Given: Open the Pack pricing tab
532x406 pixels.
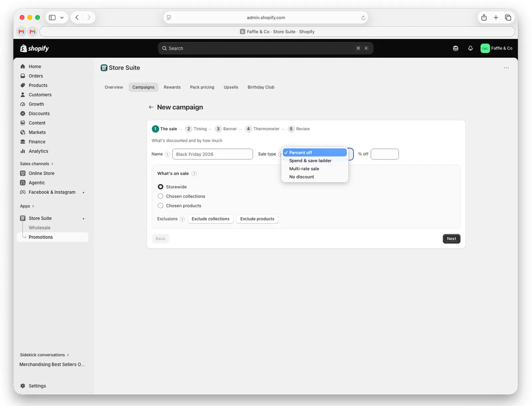Looking at the screenshot, I should click(202, 87).
